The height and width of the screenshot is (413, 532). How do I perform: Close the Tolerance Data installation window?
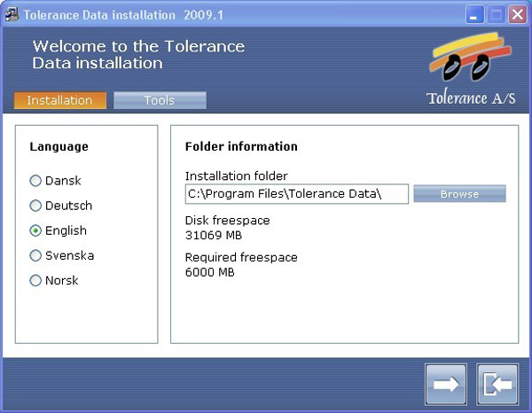click(x=518, y=14)
